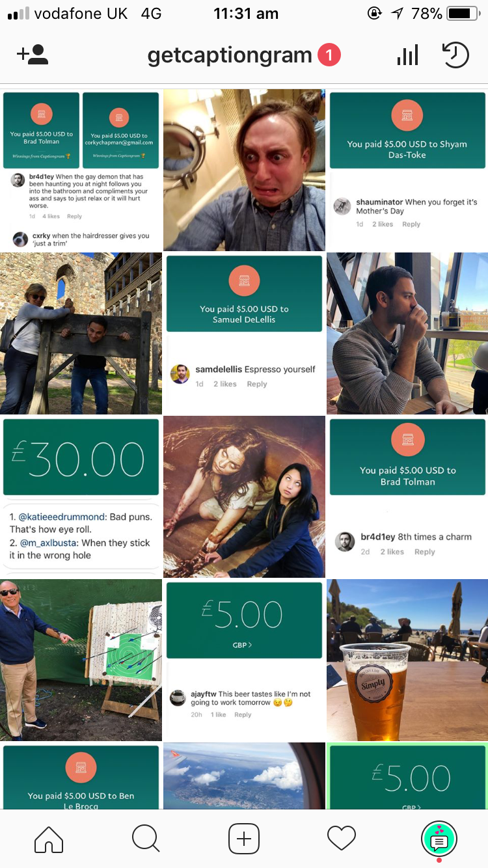The width and height of the screenshot is (488, 868).
Task: Open the £30.00 winners post
Action: pos(81,497)
